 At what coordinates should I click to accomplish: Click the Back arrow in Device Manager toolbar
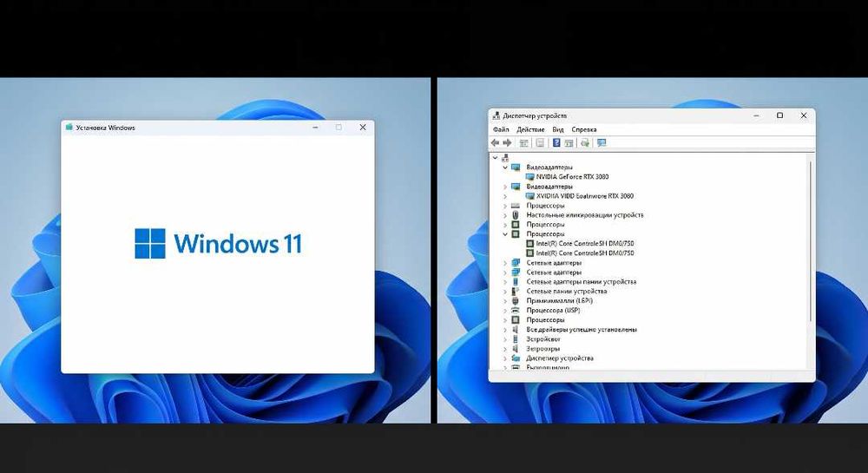(x=495, y=142)
